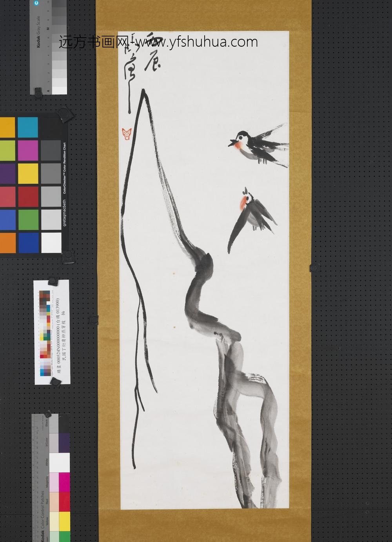Pick the white swatch on the ColorChecker

[51, 243]
